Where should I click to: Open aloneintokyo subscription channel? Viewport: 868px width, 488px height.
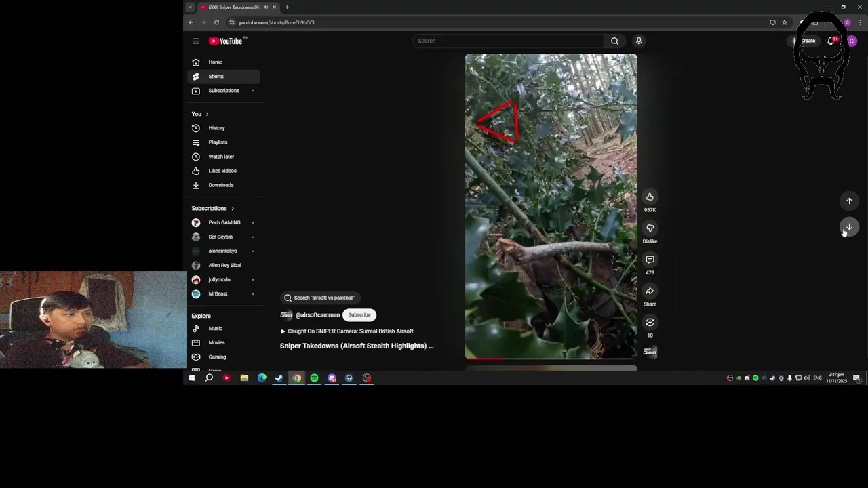click(x=224, y=251)
